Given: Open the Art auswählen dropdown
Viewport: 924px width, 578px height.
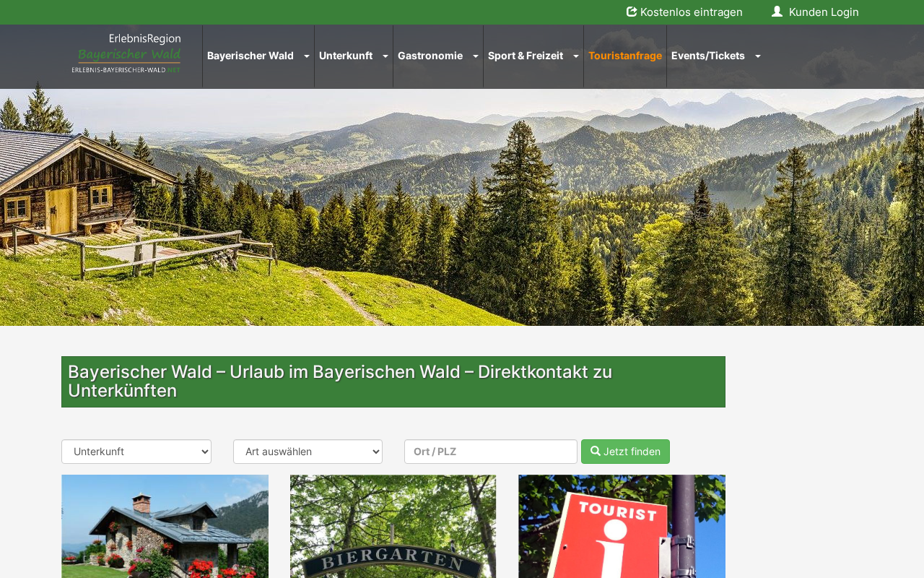Looking at the screenshot, I should tap(308, 452).
